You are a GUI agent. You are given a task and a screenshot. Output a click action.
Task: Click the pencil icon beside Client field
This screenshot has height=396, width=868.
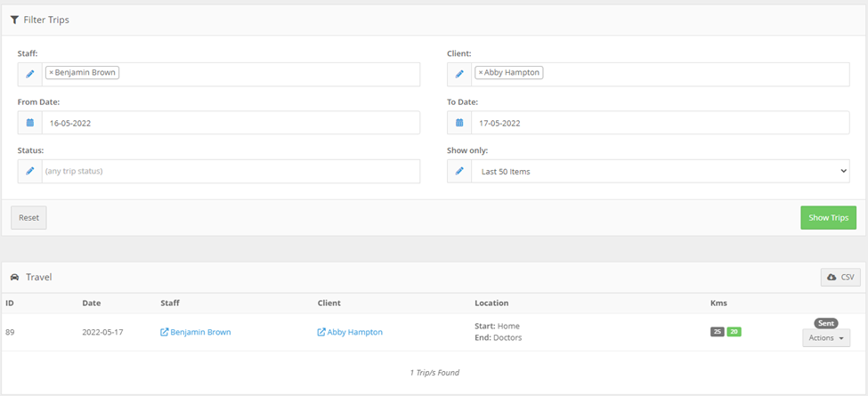tap(459, 74)
